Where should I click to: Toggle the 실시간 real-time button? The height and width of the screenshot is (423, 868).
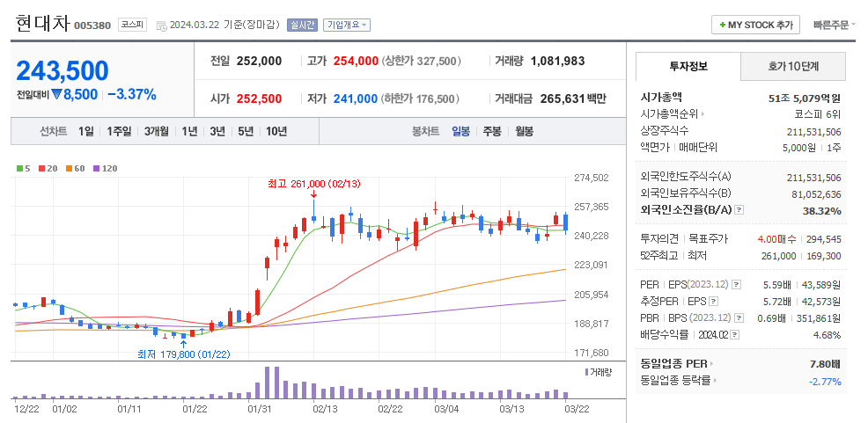point(302,25)
